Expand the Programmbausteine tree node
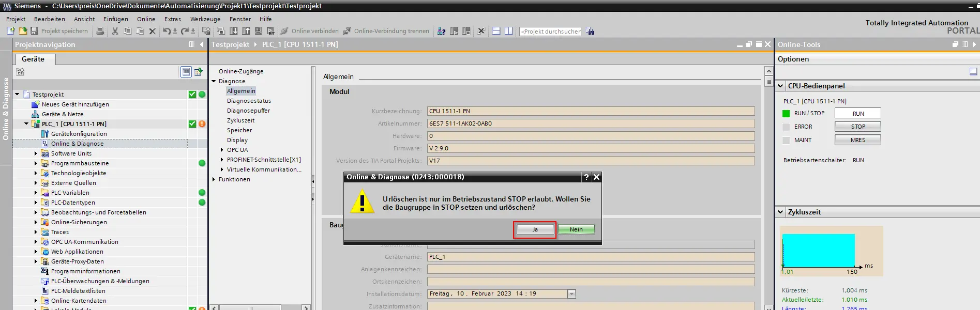The height and width of the screenshot is (310, 980). click(36, 163)
